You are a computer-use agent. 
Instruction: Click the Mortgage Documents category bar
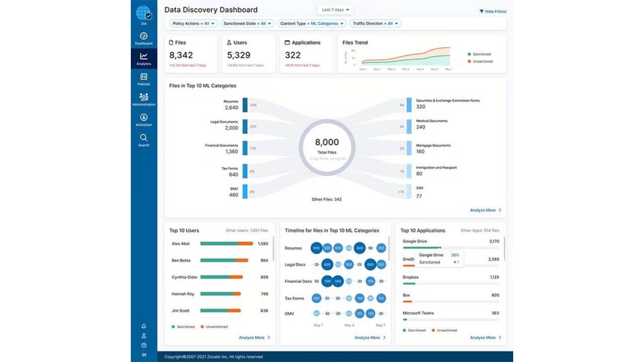pos(409,148)
